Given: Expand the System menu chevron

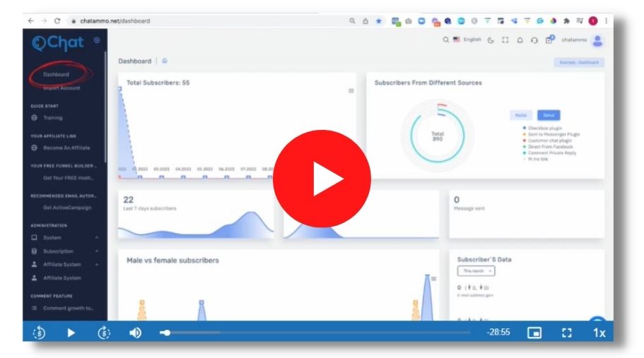Looking at the screenshot, I should pyautogui.click(x=97, y=237).
